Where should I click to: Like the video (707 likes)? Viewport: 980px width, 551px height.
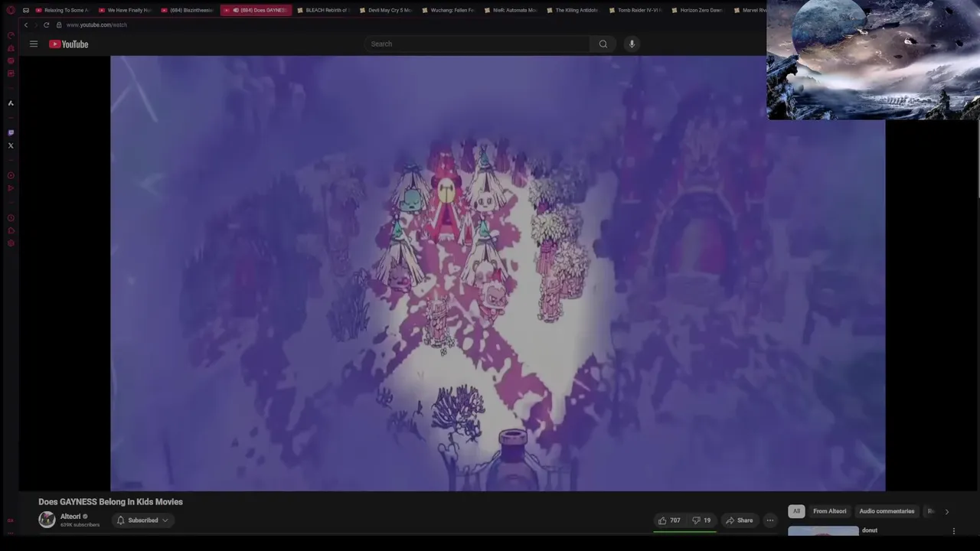coord(669,520)
